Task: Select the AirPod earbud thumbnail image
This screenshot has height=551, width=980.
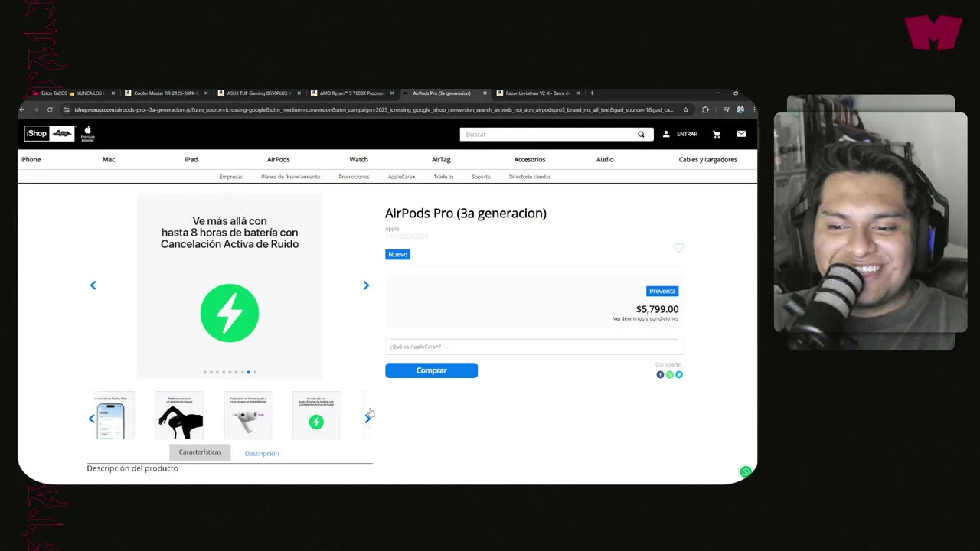Action: coord(247,416)
